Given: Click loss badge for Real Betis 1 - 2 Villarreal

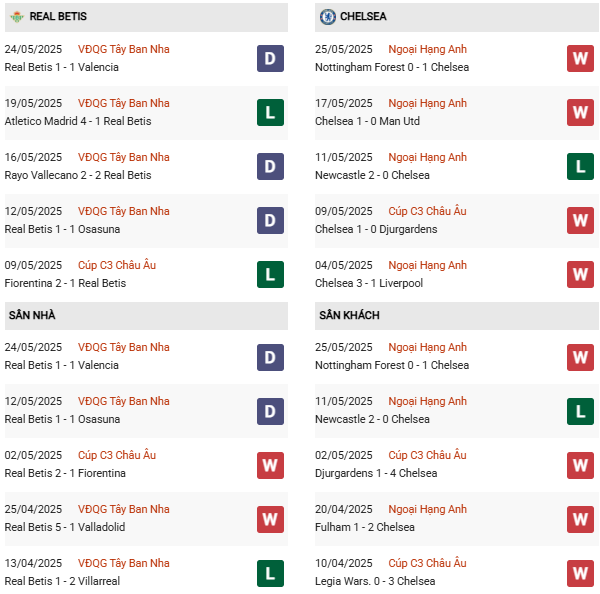Looking at the screenshot, I should pos(270,573).
